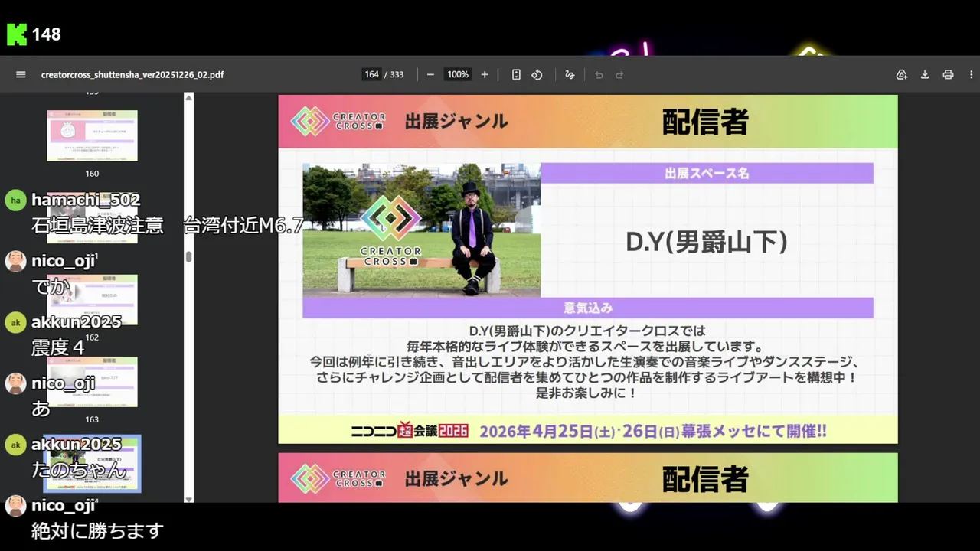Image resolution: width=980 pixels, height=551 pixels.
Task: Open the PDF viewer more actions menu
Action: (x=971, y=74)
